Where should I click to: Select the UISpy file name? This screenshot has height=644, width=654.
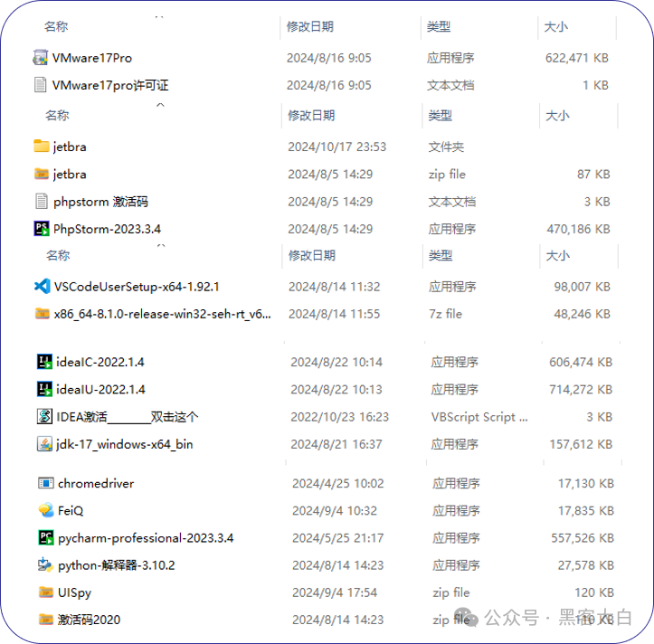tap(74, 592)
